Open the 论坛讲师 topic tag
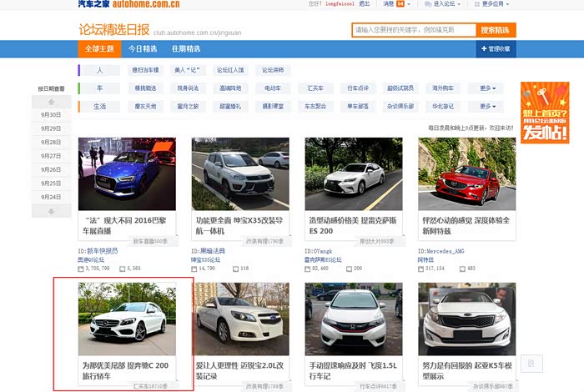584x392 pixels. pos(273,70)
